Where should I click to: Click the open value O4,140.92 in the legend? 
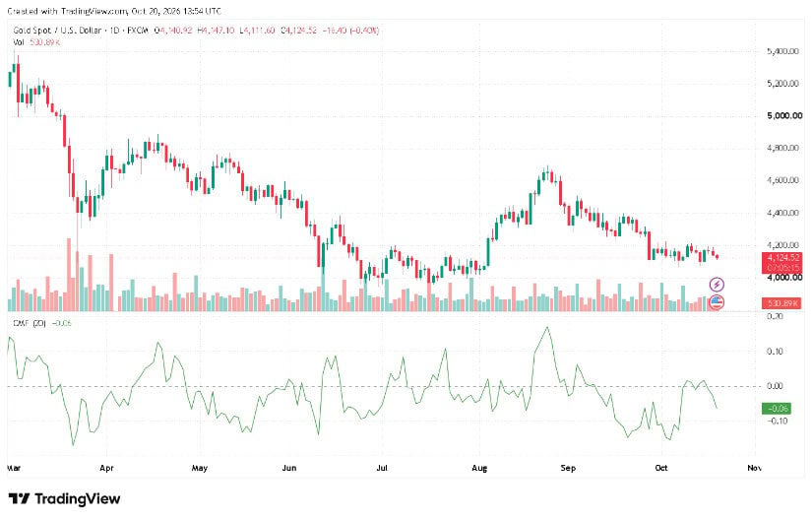click(x=173, y=31)
